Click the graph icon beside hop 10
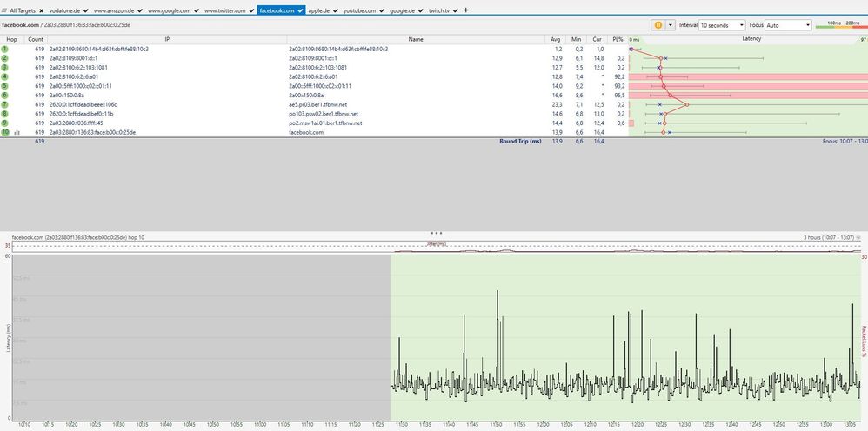This screenshot has width=868, height=431. 17,132
